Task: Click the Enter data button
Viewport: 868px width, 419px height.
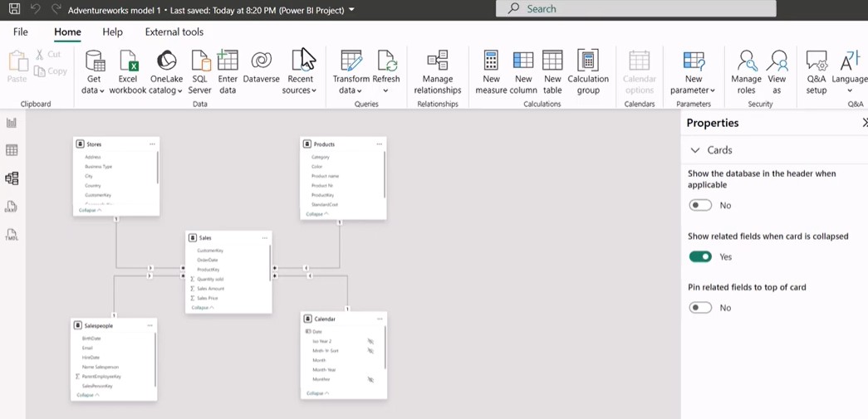Action: click(228, 61)
